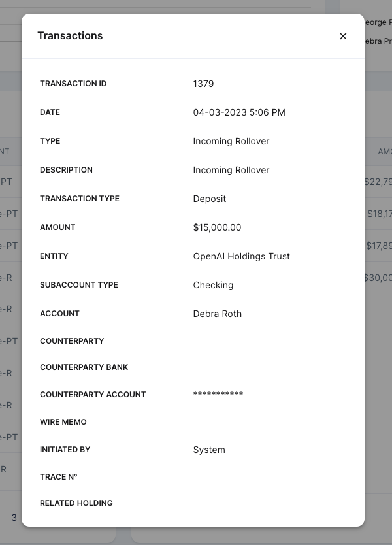The width and height of the screenshot is (392, 545).
Task: Open the Debra Roth account value
Action: (218, 314)
